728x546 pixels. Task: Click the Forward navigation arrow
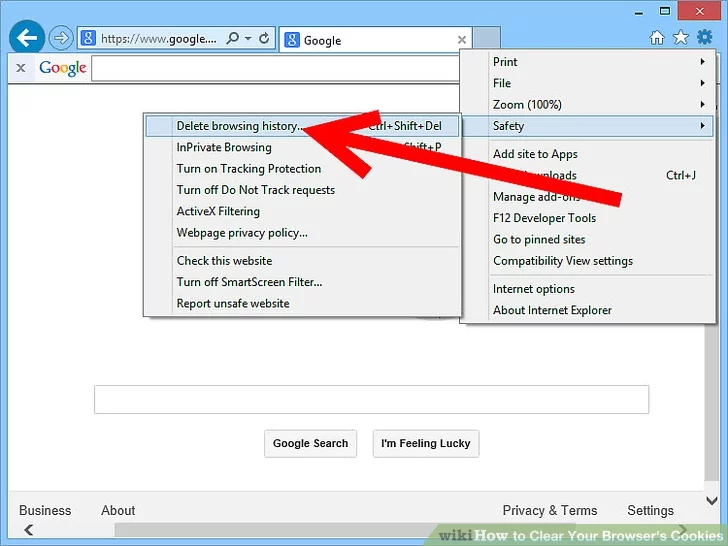[x=61, y=38]
